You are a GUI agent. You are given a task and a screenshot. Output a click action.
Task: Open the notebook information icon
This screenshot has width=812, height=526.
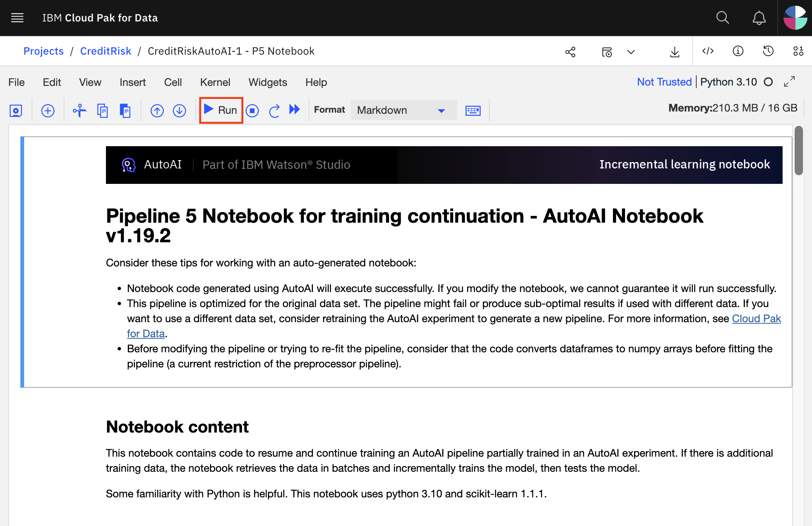tap(738, 51)
